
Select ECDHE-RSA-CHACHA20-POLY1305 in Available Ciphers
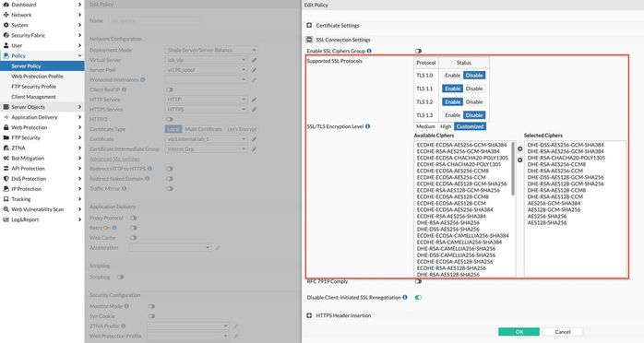click(x=459, y=164)
